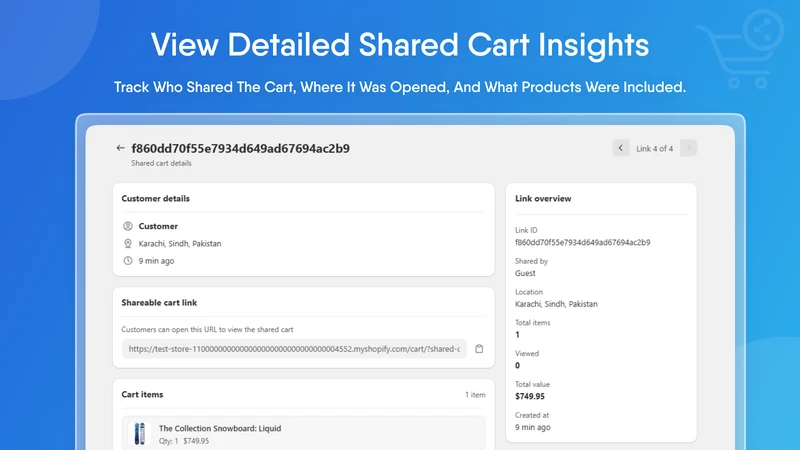Click the $749.95 total value
800x450 pixels.
(530, 396)
